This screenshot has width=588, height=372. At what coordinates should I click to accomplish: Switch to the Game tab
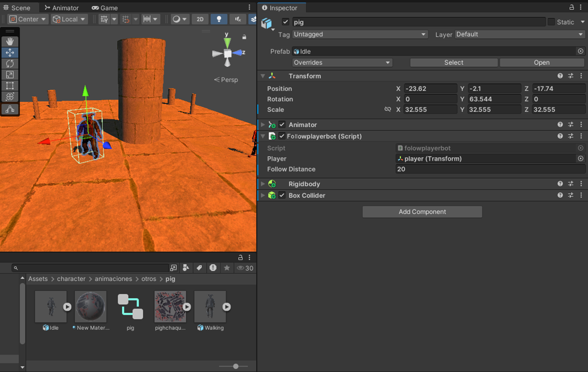coord(105,8)
